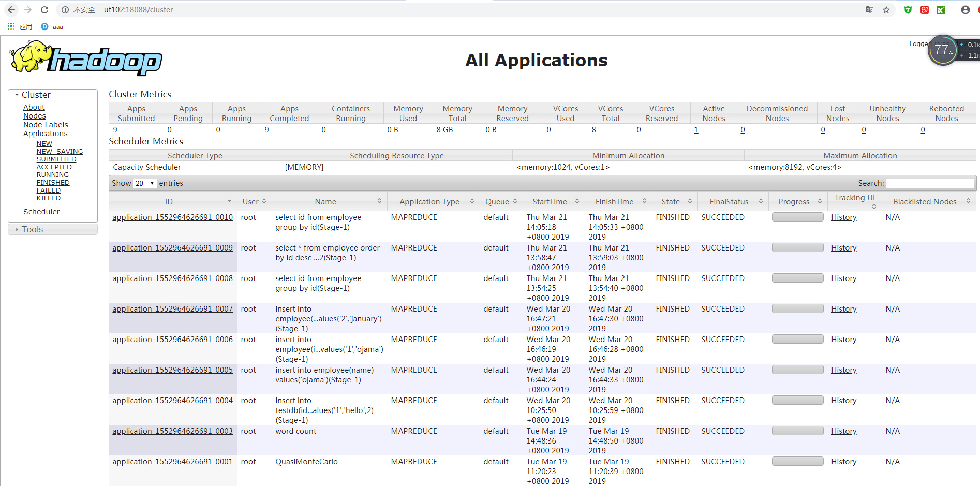Click the not-secure site info icon
This screenshot has width=980, height=486.
(65, 10)
